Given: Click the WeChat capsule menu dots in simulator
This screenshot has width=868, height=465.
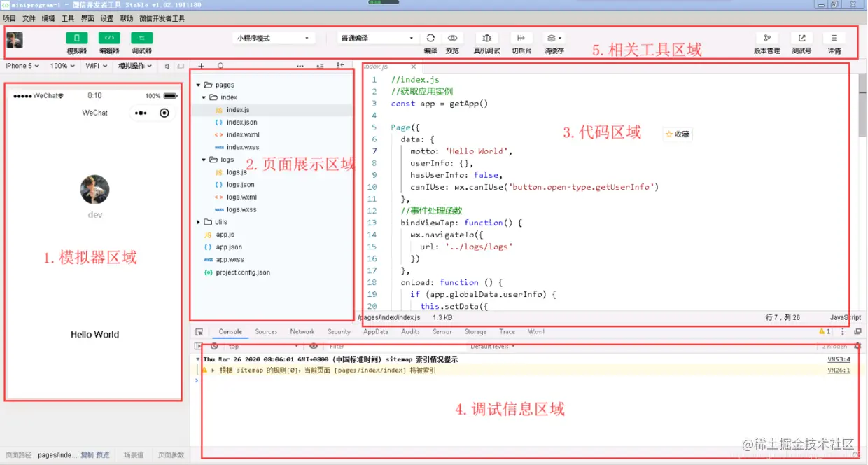Looking at the screenshot, I should [x=141, y=113].
